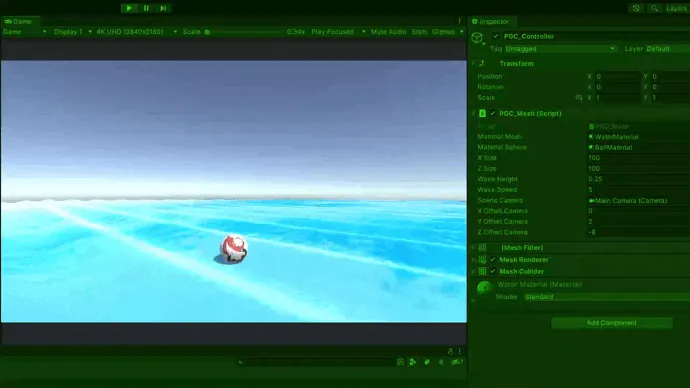Viewport: 690px width, 388px height.
Task: Click the X Offset Camera value
Action: pyautogui.click(x=639, y=211)
